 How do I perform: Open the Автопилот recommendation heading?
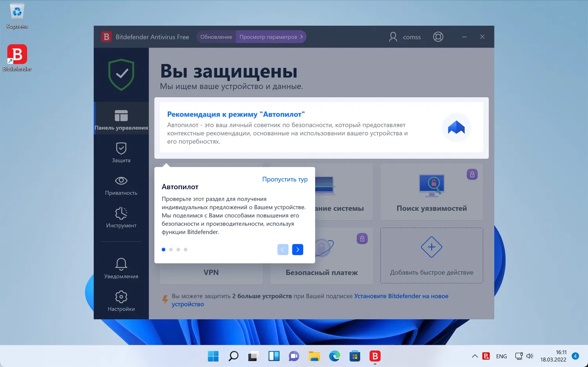point(236,114)
